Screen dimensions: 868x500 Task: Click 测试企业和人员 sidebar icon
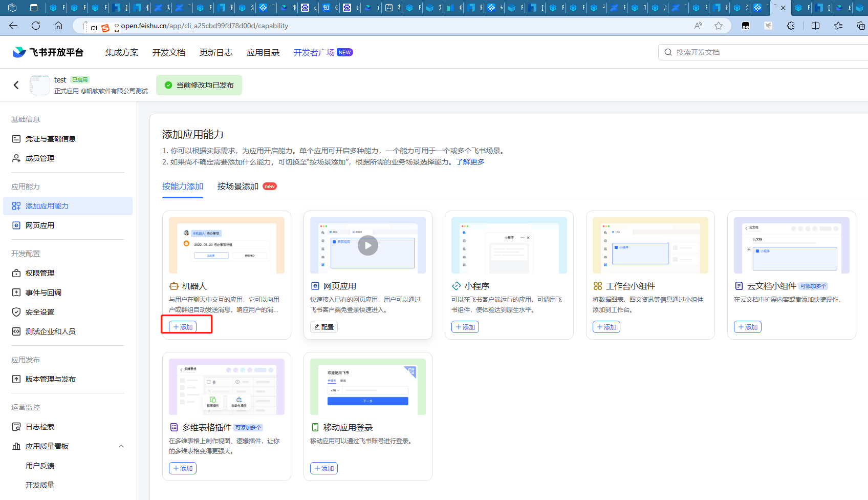(16, 331)
